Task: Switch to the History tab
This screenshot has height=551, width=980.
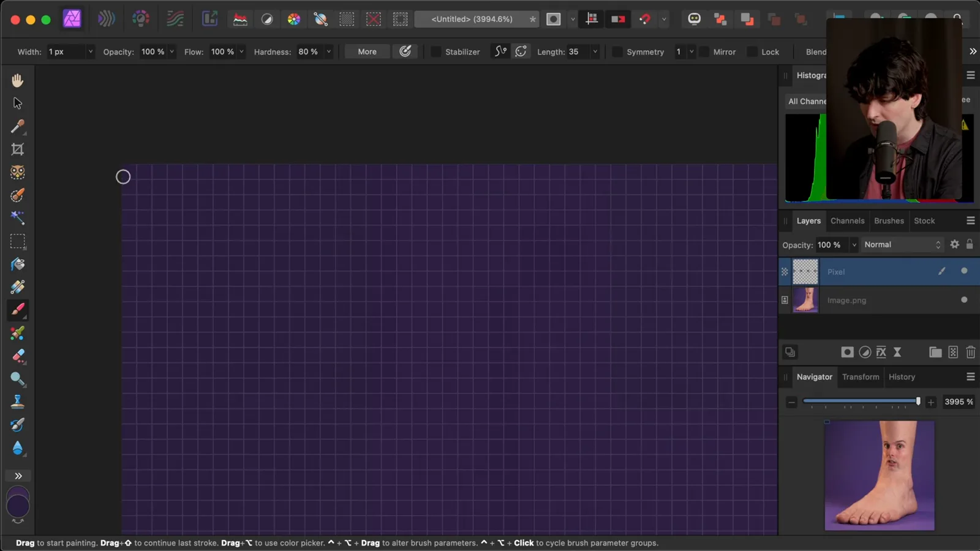Action: (902, 377)
